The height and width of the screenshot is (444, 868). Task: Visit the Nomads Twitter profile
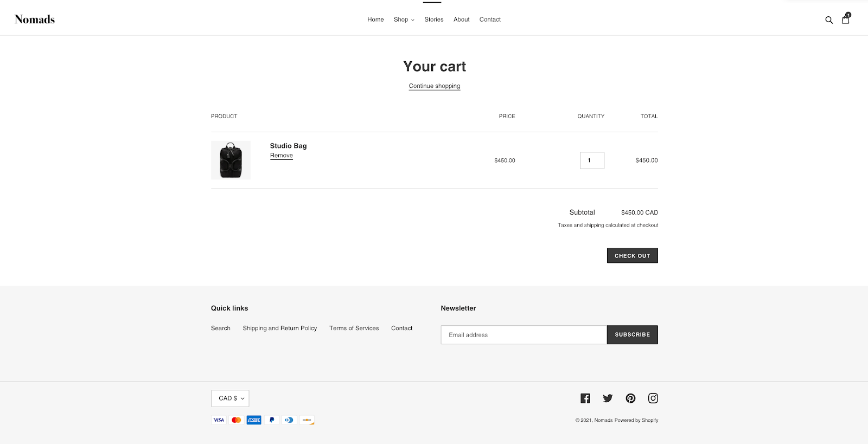click(608, 398)
